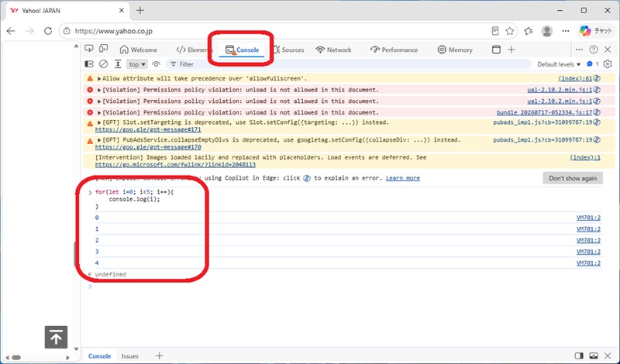Switch to the Sources tab
This screenshot has height=364, width=620.
288,50
